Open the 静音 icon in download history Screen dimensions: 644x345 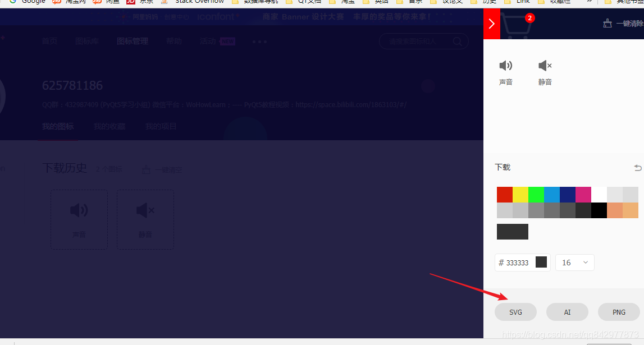coord(145,219)
